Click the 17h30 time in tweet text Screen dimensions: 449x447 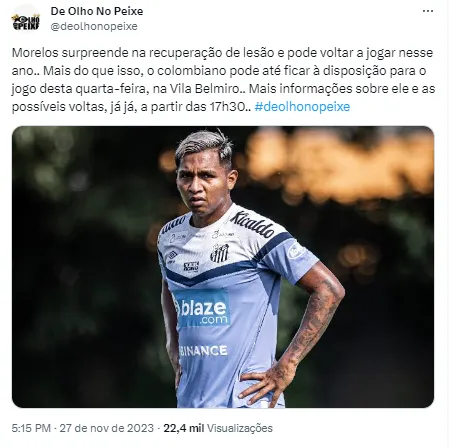[x=227, y=107]
